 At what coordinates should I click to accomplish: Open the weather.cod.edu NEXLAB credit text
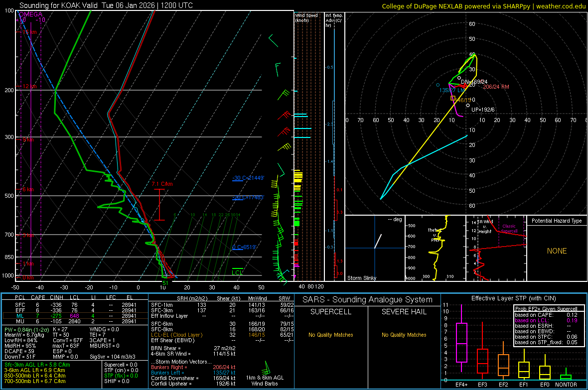tap(484, 6)
